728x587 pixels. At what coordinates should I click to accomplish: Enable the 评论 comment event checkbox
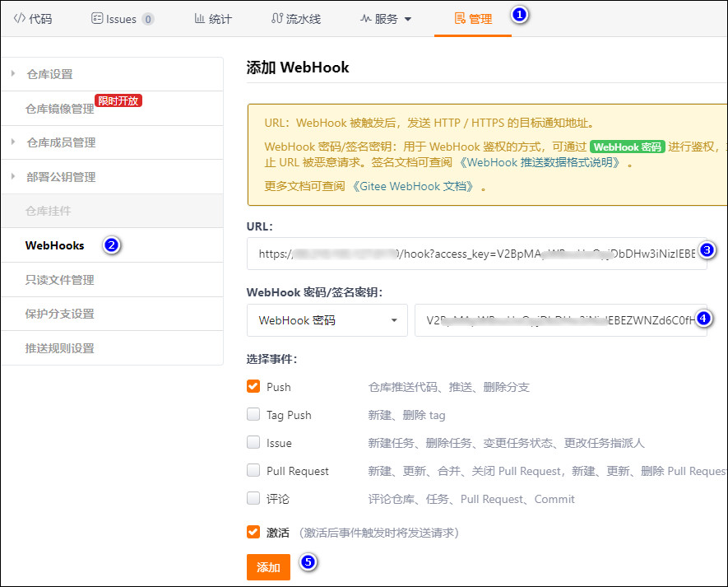coord(253,499)
